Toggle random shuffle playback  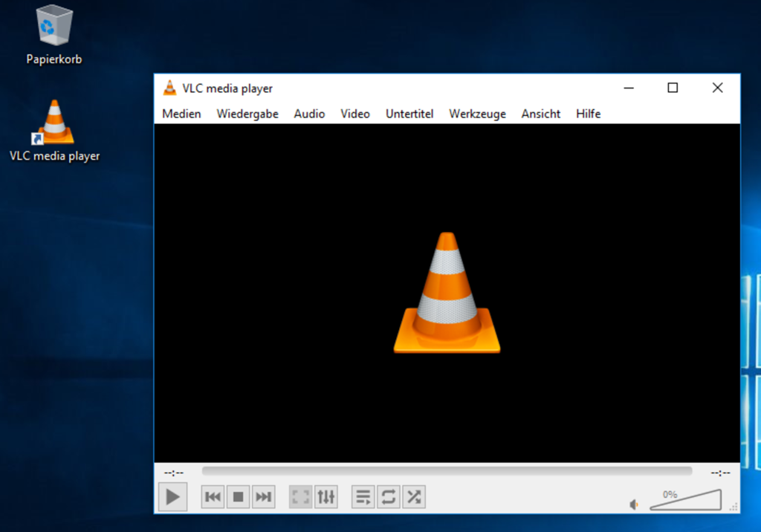pyautogui.click(x=413, y=497)
